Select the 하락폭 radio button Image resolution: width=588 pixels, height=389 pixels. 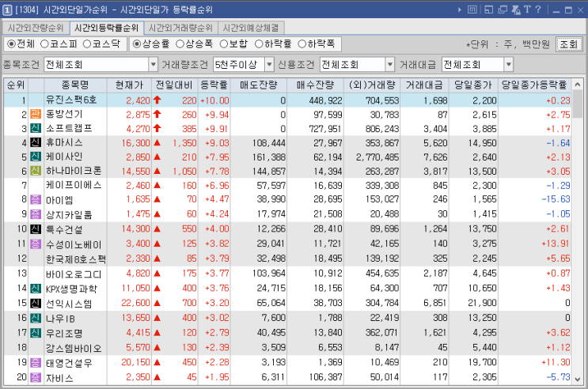point(302,44)
